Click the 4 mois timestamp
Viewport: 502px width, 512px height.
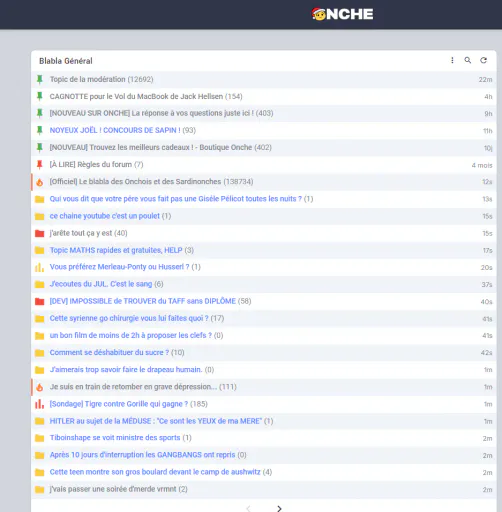click(482, 165)
